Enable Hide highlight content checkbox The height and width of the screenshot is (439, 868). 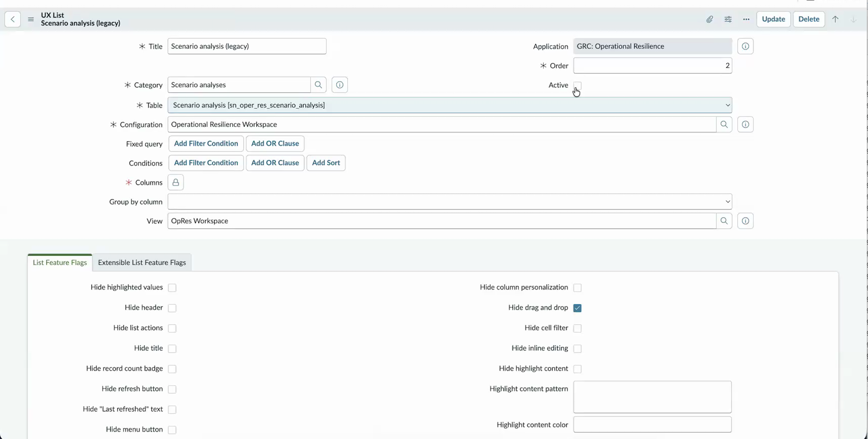tap(578, 368)
